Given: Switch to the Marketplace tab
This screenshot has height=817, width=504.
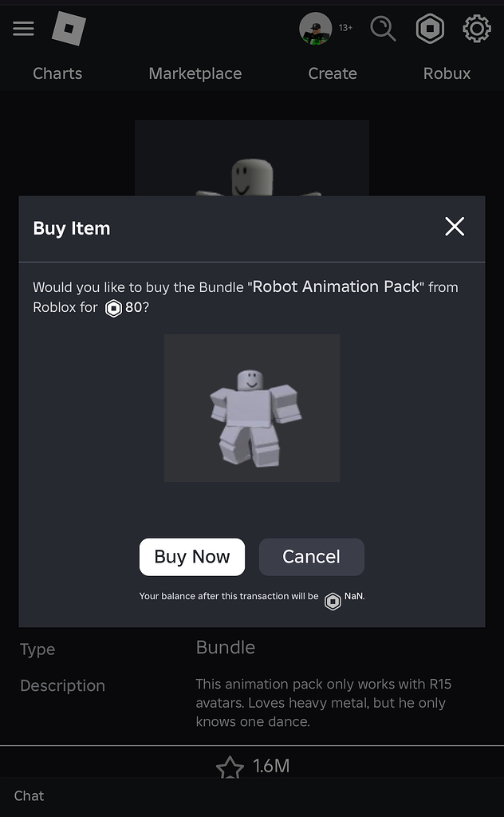Looking at the screenshot, I should click(x=195, y=73).
